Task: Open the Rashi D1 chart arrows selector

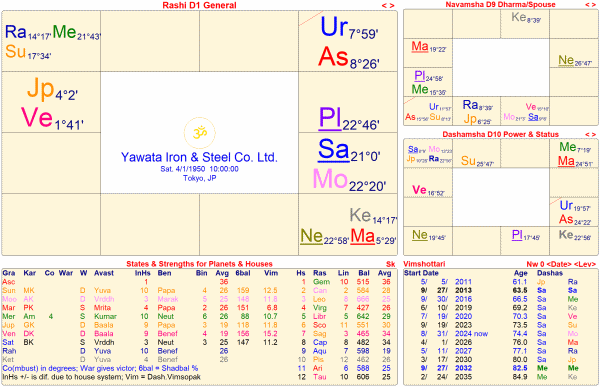Action: tap(388, 5)
